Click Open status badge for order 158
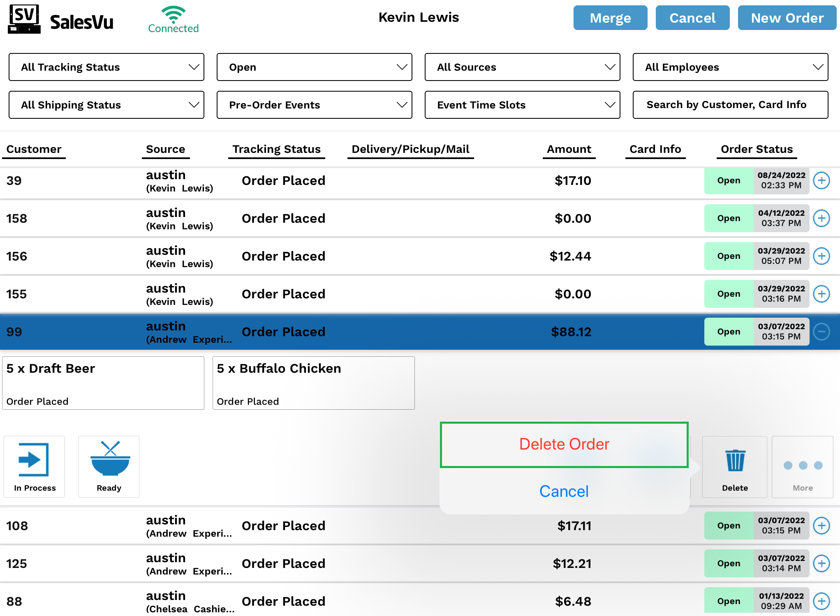The height and width of the screenshot is (616, 840). tap(729, 219)
